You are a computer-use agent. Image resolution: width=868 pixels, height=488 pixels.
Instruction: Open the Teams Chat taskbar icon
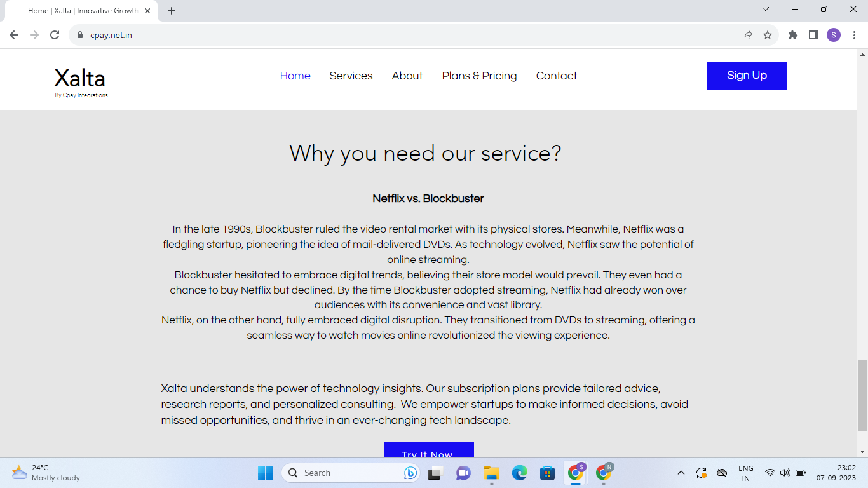tap(463, 473)
